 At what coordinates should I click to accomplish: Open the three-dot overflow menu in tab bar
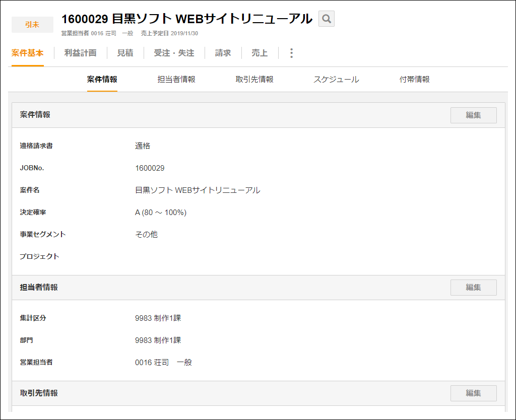[291, 52]
